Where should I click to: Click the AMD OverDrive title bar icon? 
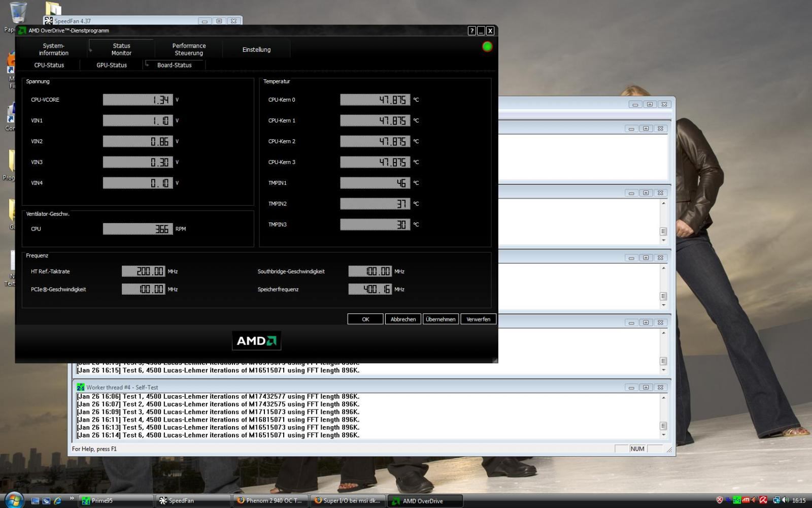click(x=22, y=30)
